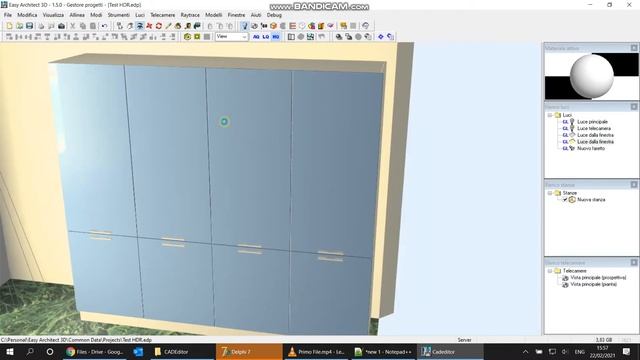Image resolution: width=640 pixels, height=360 pixels.
Task: Open the Visualizza menu
Action: 53,15
